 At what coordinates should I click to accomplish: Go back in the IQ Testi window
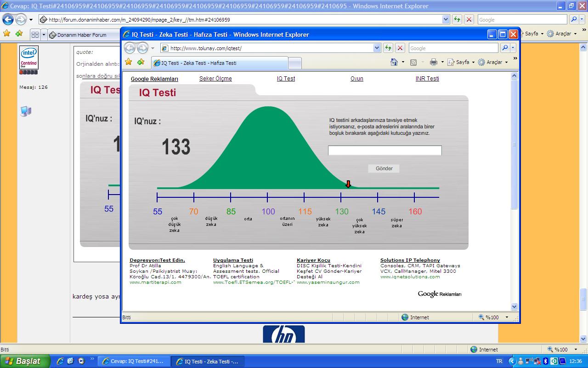[130, 48]
